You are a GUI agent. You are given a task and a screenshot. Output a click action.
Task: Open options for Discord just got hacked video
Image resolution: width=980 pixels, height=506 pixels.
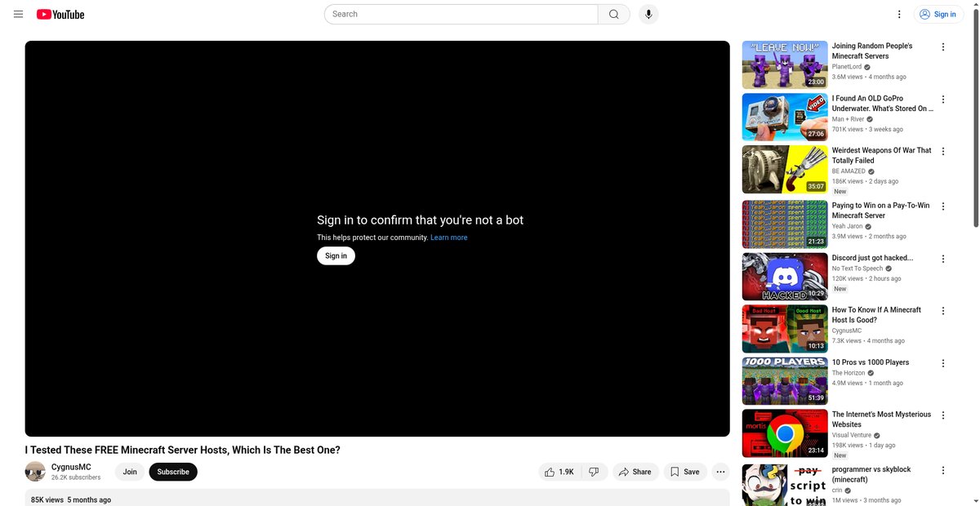pyautogui.click(x=943, y=259)
